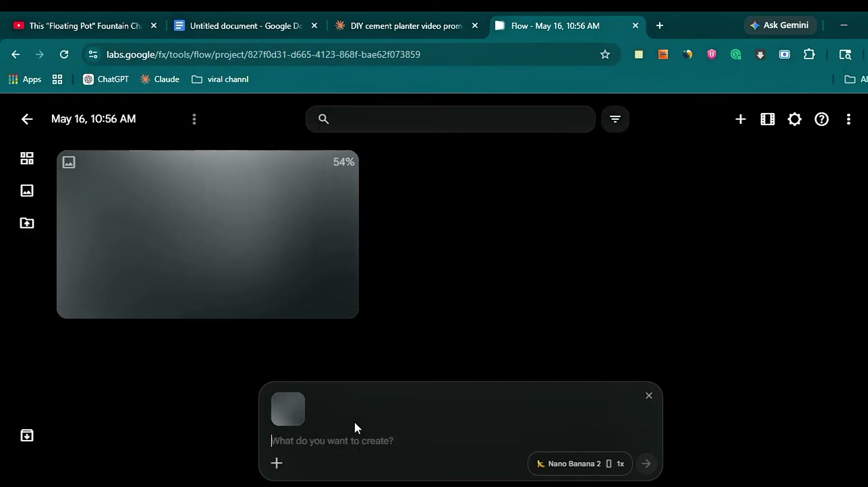The height and width of the screenshot is (487, 868).
Task: Go back in browser history
Action: pyautogui.click(x=15, y=55)
